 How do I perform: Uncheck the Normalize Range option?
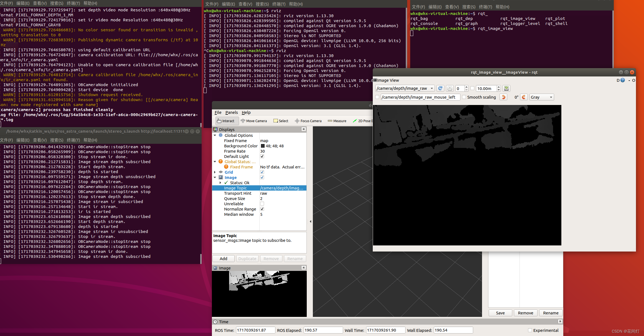pos(262,209)
